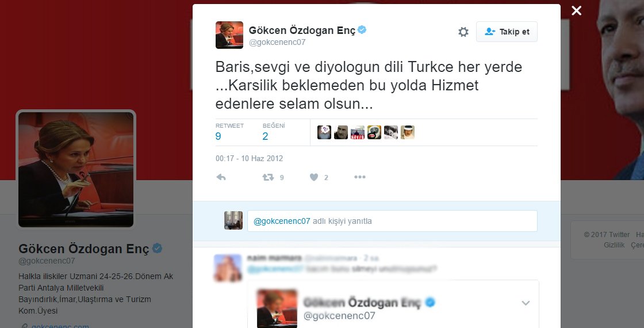This screenshot has height=328, width=644.
Task: Click the verified badge next to Gökcen Özdogan Enç
Action: (x=362, y=29)
